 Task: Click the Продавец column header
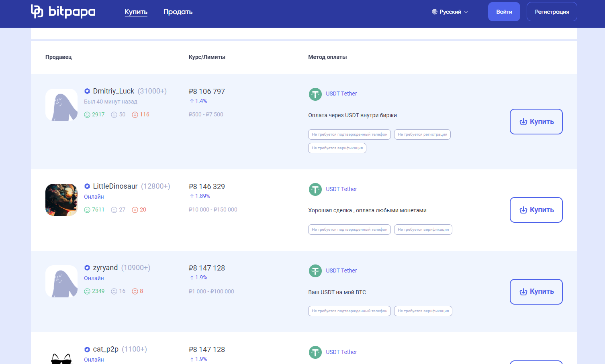point(58,57)
